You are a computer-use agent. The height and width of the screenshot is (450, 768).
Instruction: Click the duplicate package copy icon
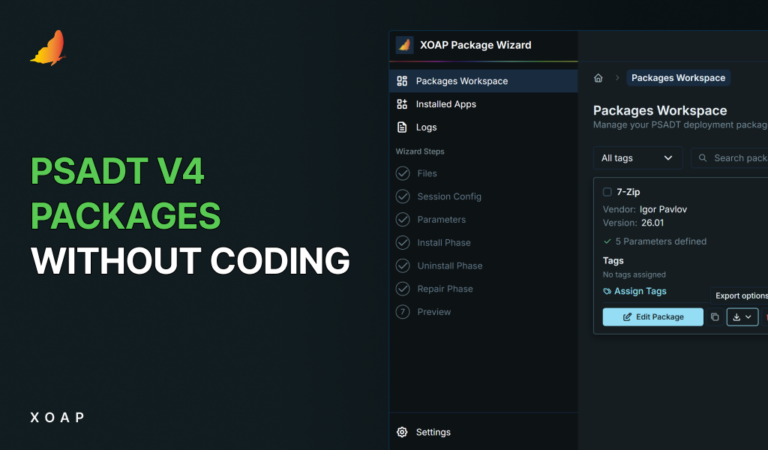point(715,317)
